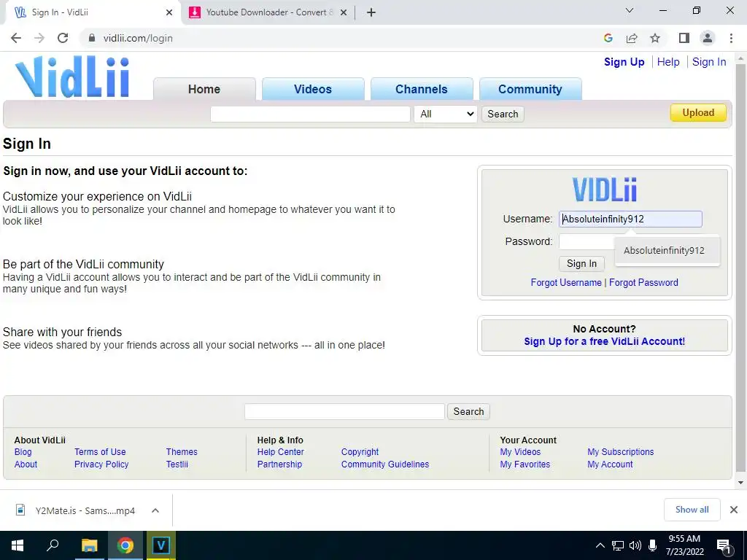The height and width of the screenshot is (560, 747).
Task: Close the Sign In - VidLii tab
Action: point(169,12)
